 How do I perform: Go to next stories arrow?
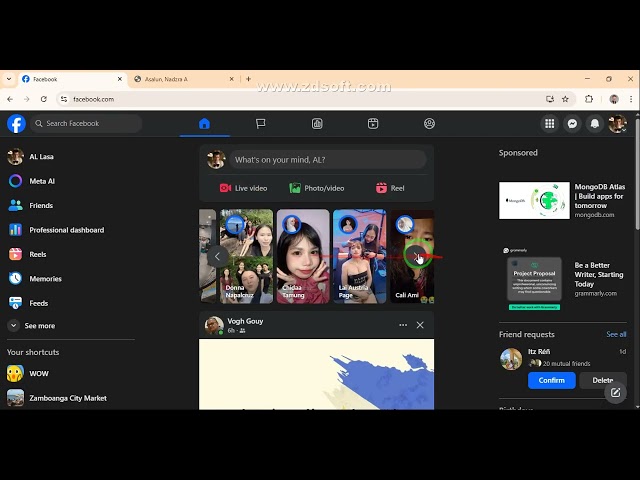(x=416, y=256)
